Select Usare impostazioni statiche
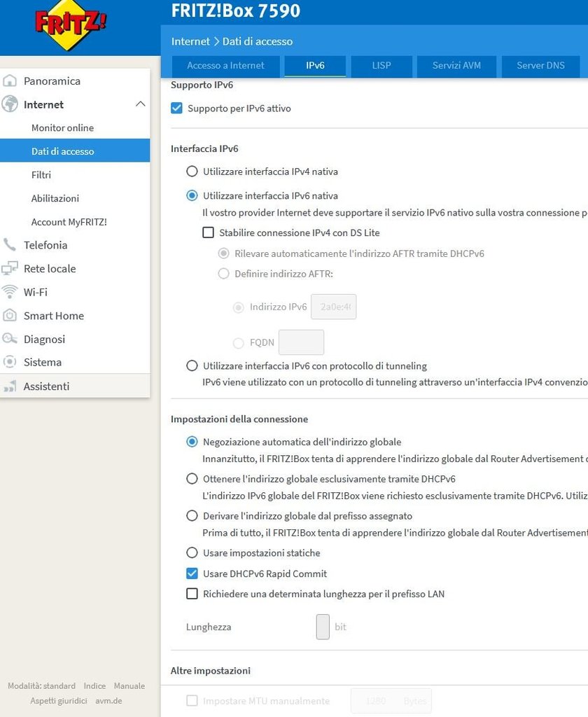 [192, 553]
